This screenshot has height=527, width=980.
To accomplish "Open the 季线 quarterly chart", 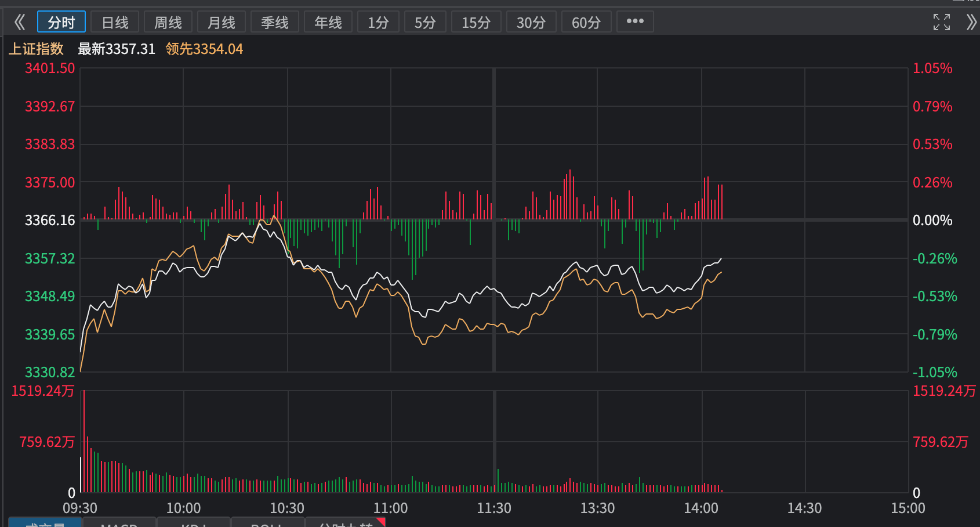I will point(275,22).
